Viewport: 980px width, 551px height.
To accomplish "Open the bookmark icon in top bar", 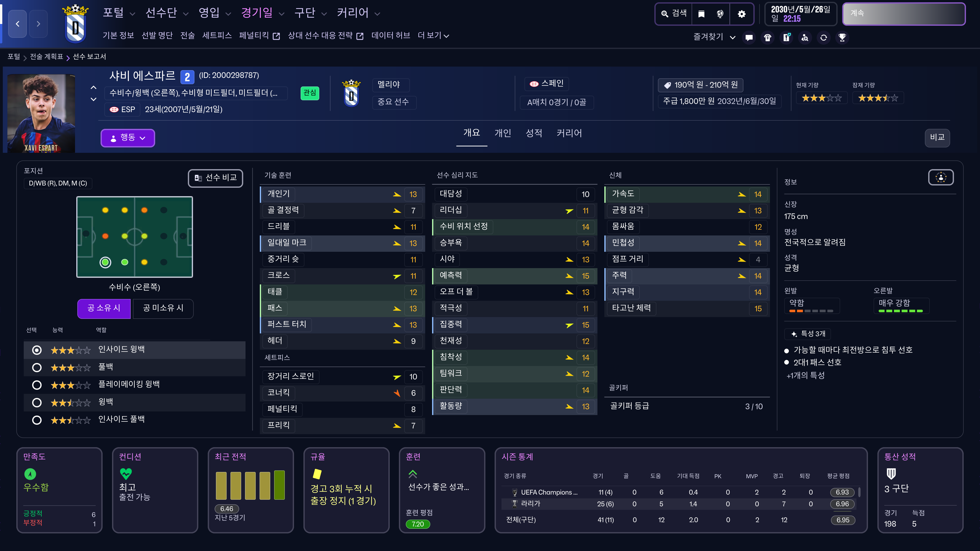I will (701, 14).
